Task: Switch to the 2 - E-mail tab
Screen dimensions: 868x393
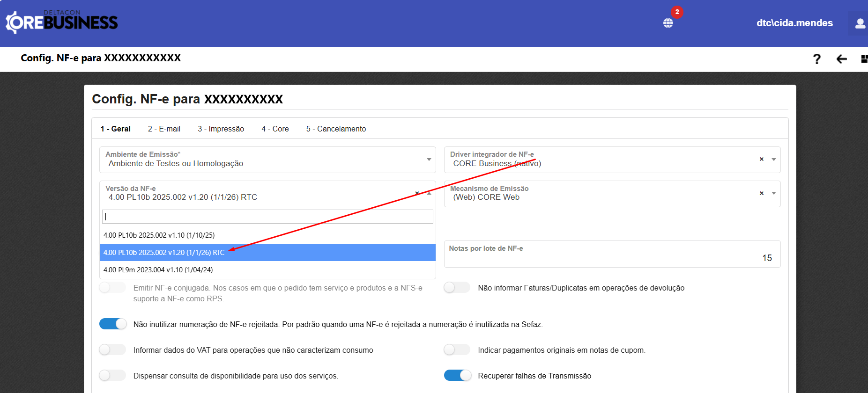Action: [164, 129]
